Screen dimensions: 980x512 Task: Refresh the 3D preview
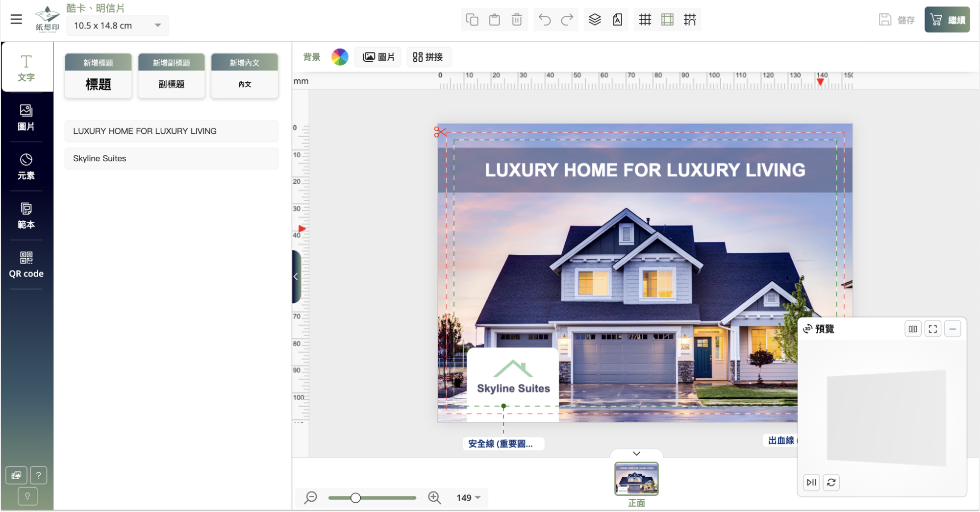point(831,483)
